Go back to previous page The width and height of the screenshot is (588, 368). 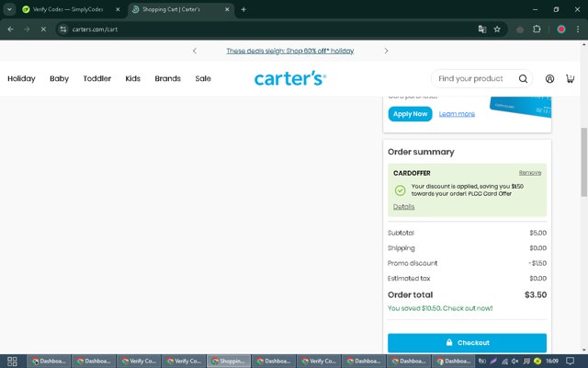coord(10,29)
